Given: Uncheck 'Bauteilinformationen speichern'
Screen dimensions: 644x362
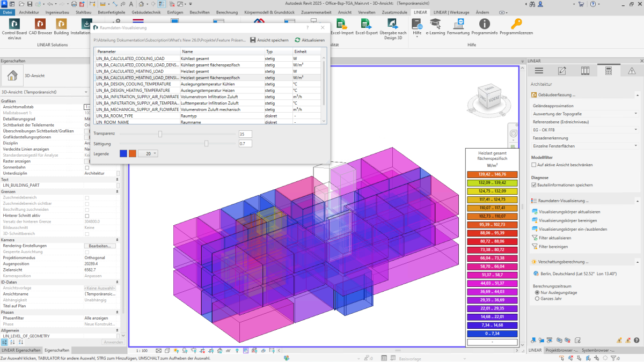Looking at the screenshot, I should click(534, 185).
